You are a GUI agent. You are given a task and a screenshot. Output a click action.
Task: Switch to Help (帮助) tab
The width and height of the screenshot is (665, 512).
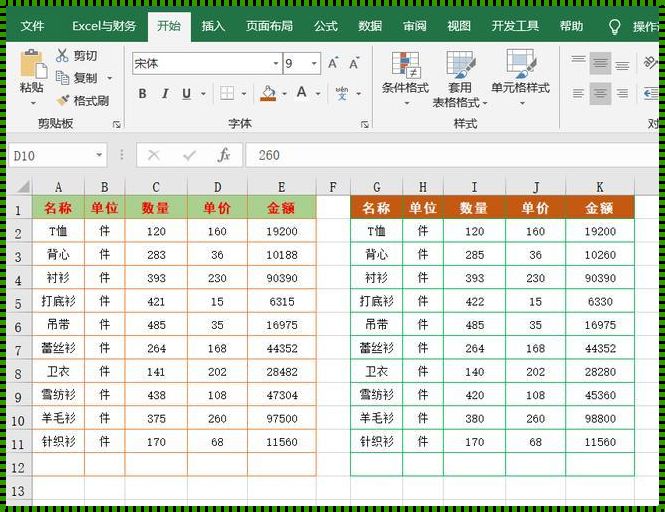[x=571, y=26]
